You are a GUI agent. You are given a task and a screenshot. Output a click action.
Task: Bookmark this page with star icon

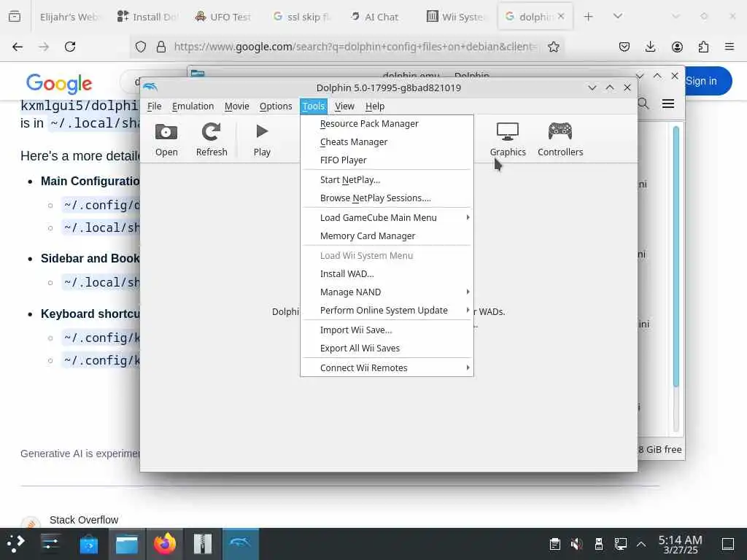coord(553,47)
